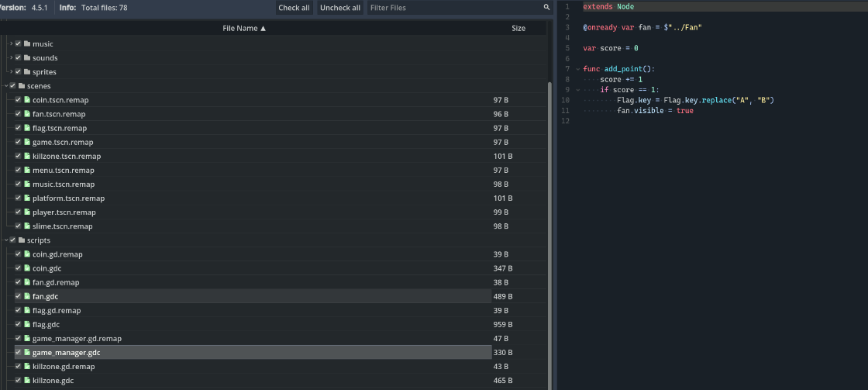Click the scenes folder icon
Screen dimensions: 868x390
(21, 86)
